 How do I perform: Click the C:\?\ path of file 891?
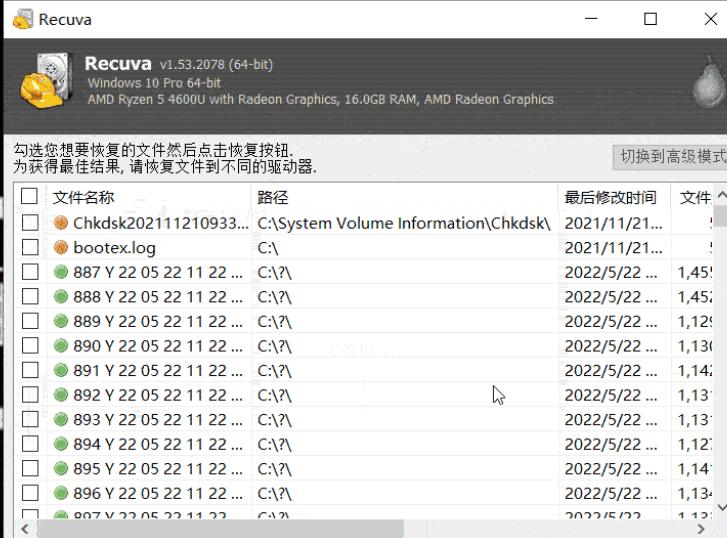pyautogui.click(x=274, y=371)
